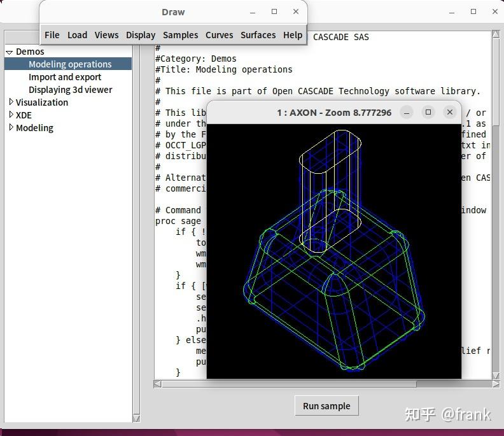This screenshot has width=504, height=436.
Task: Maximize the AXON viewer window
Action: tap(428, 112)
